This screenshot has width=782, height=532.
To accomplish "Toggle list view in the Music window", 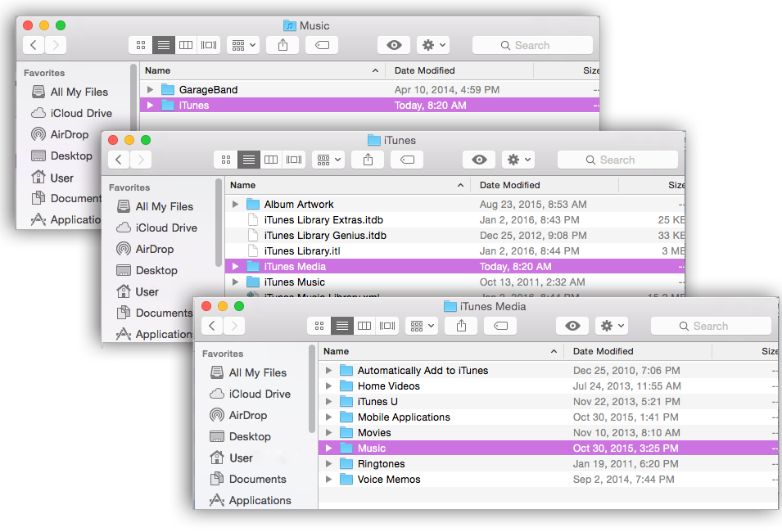I will [x=163, y=45].
